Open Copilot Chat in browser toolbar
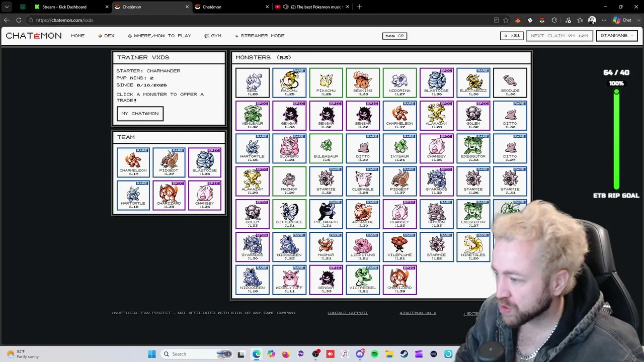 click(x=622, y=20)
